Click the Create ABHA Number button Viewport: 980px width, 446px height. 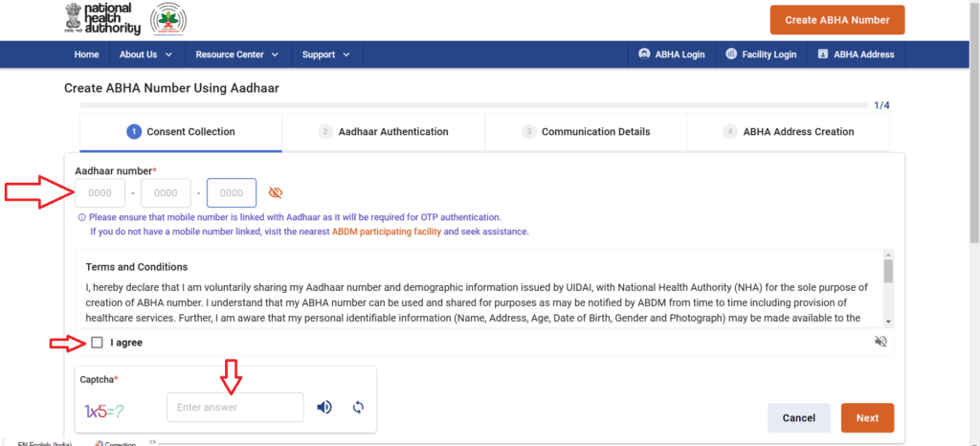(836, 20)
